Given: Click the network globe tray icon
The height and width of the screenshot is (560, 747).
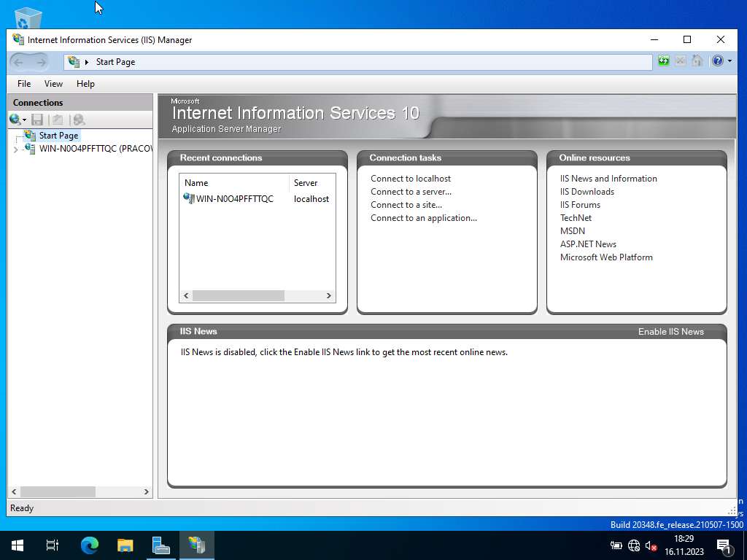Looking at the screenshot, I should [x=634, y=545].
